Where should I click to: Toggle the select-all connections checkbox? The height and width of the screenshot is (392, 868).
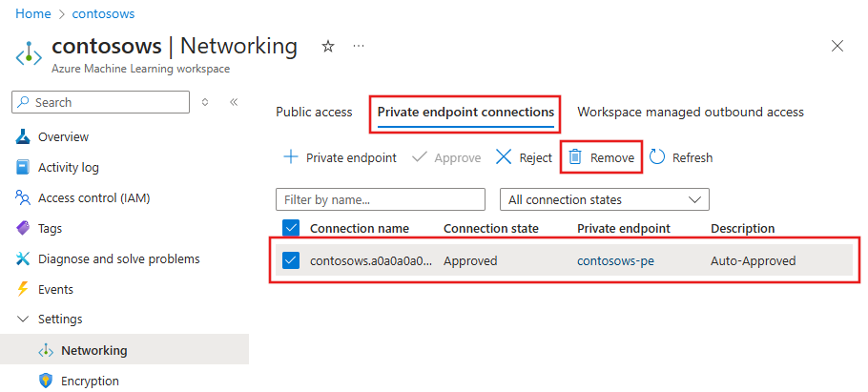(292, 228)
